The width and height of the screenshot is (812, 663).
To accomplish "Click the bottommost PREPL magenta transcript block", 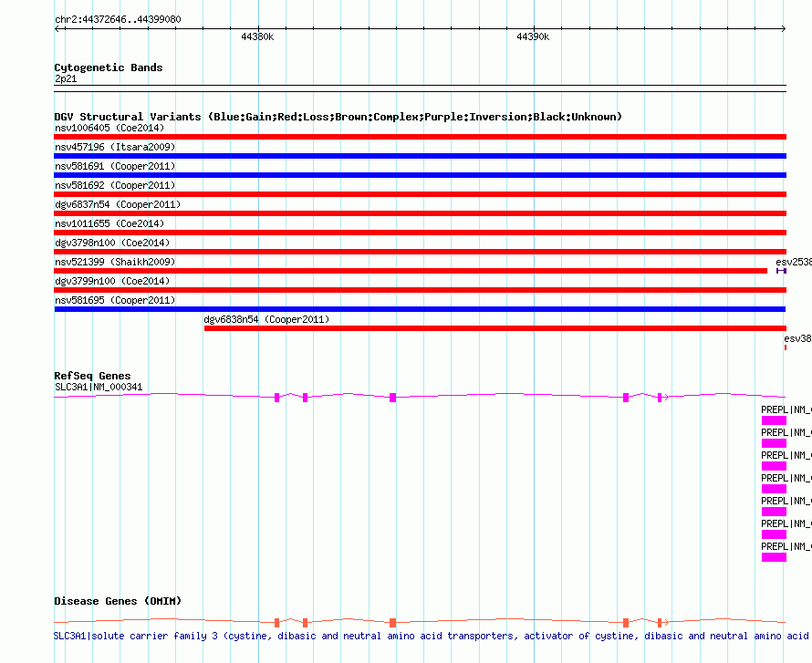I will pyautogui.click(x=774, y=557).
